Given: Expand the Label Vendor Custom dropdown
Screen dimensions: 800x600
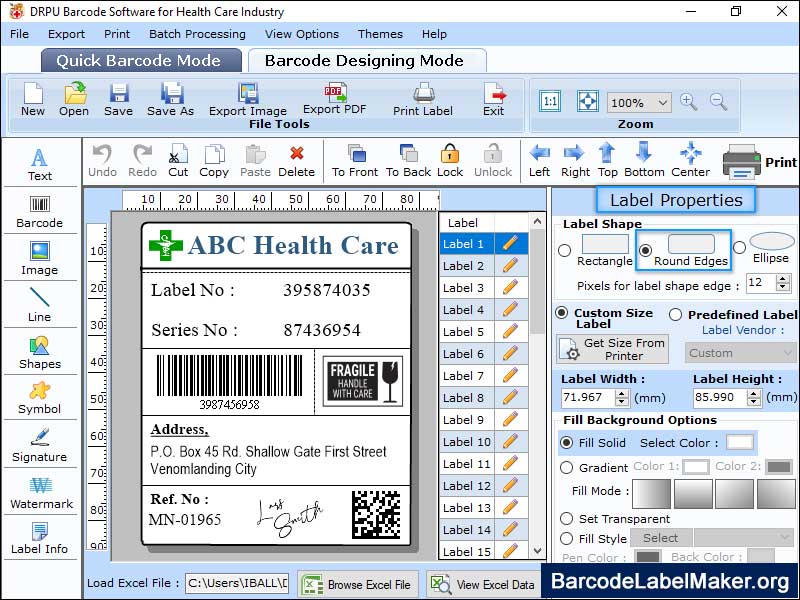Looking at the screenshot, I should (740, 353).
